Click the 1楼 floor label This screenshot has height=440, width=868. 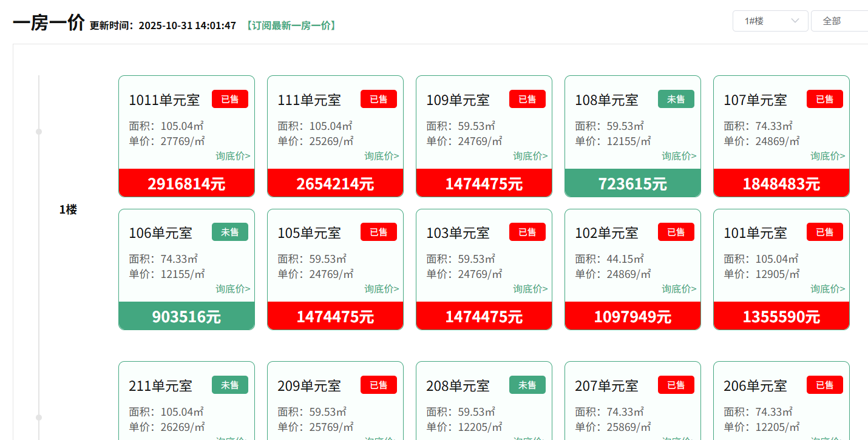[68, 209]
